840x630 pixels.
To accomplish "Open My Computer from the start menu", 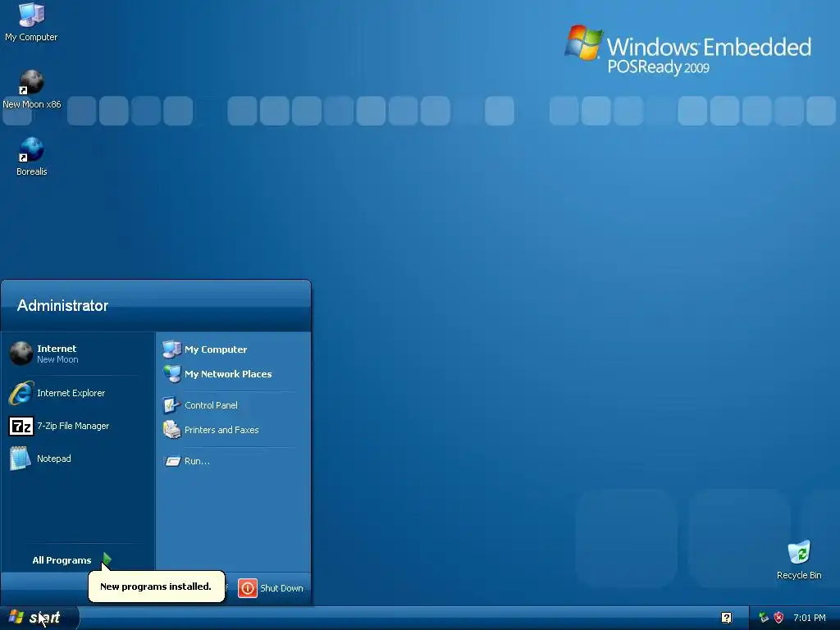I will pos(233,349).
